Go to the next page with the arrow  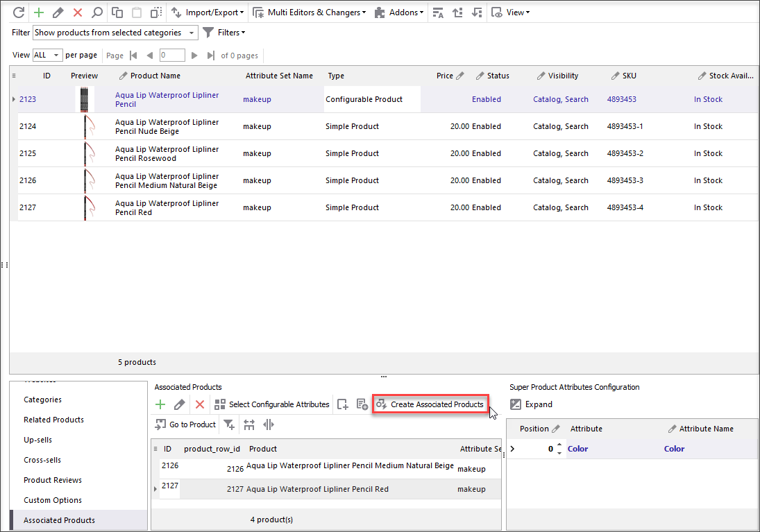point(194,55)
